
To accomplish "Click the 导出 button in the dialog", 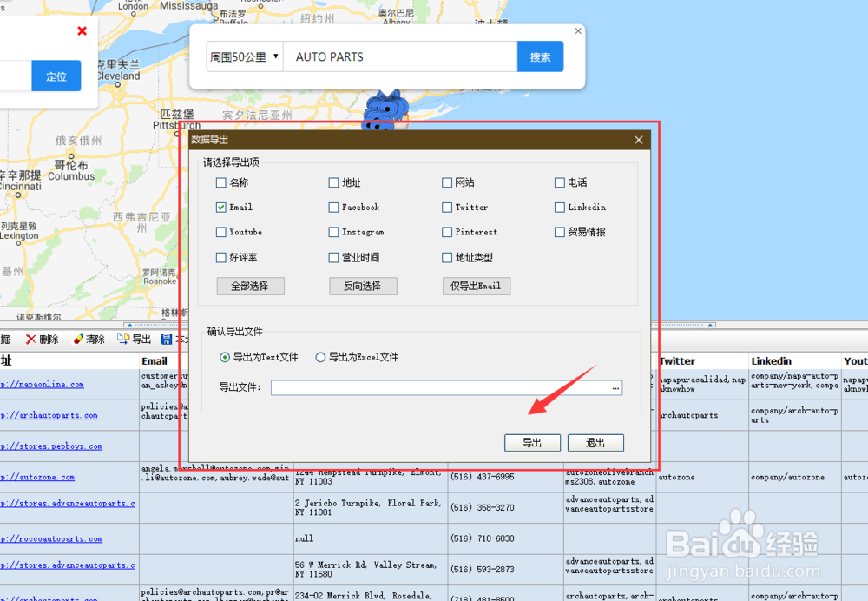I will (x=533, y=443).
